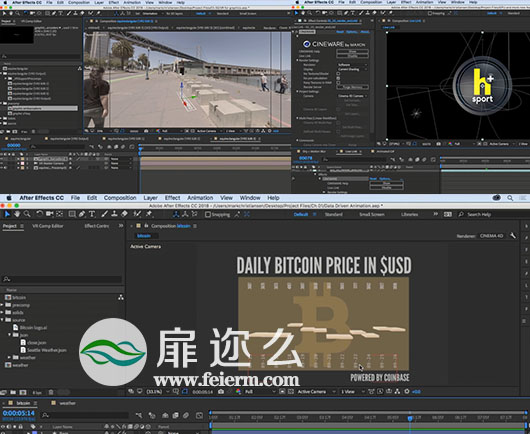The image size is (530, 434).
Task: Take snapshot with camera icon in viewer
Action: click(221, 392)
